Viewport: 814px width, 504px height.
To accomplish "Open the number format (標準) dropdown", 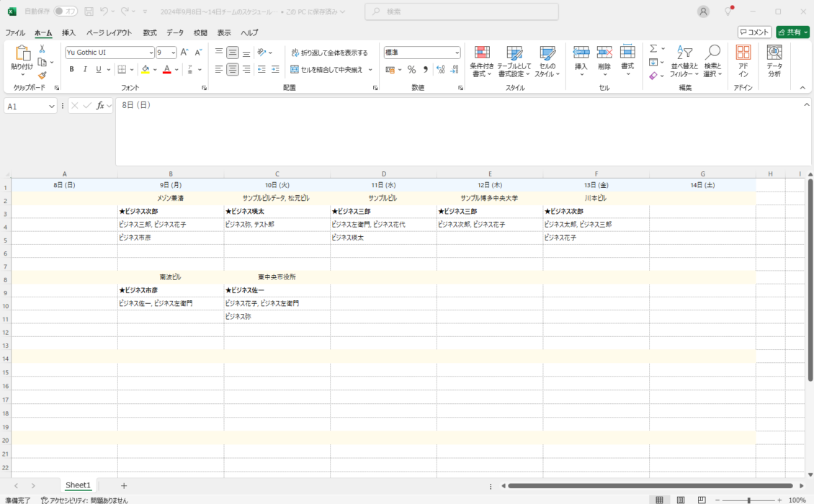I will pos(457,53).
